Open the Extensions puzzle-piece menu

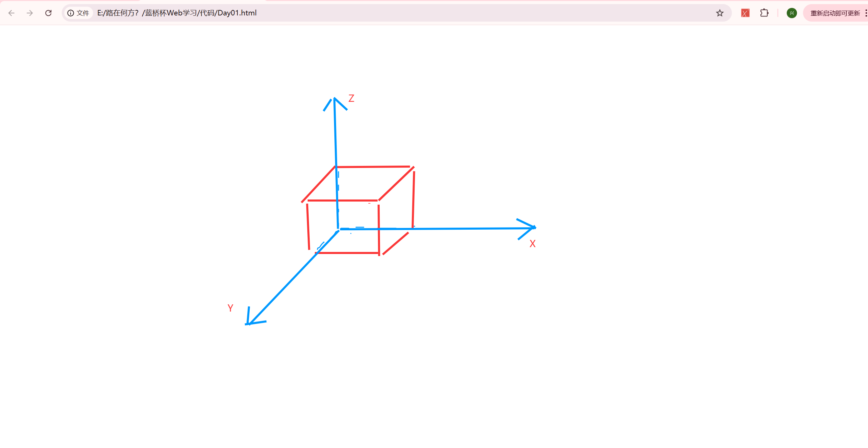764,13
